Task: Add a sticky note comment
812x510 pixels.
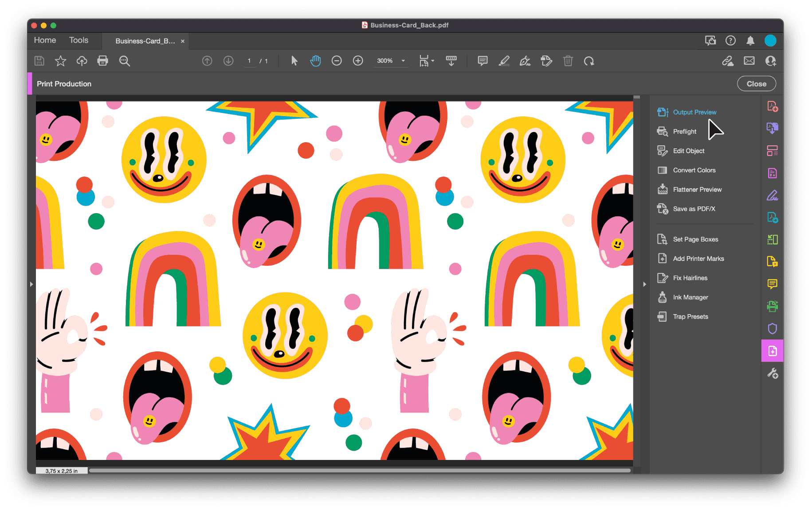Action: tap(482, 61)
